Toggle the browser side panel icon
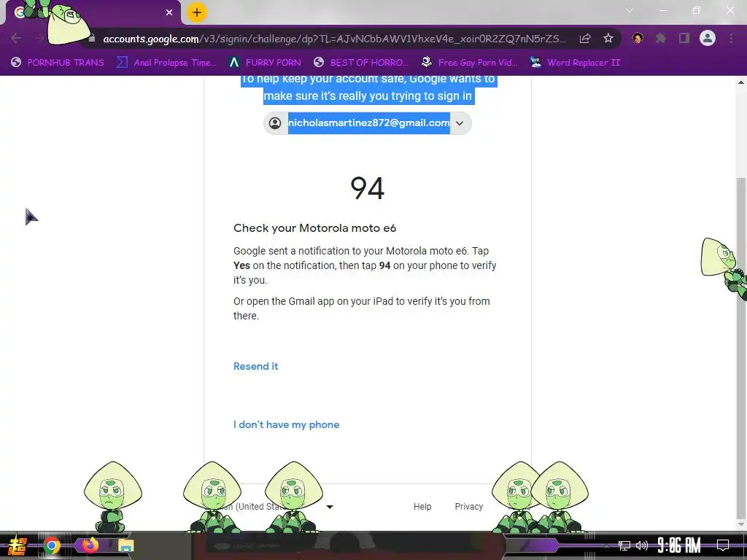The image size is (747, 560). pyautogui.click(x=684, y=38)
